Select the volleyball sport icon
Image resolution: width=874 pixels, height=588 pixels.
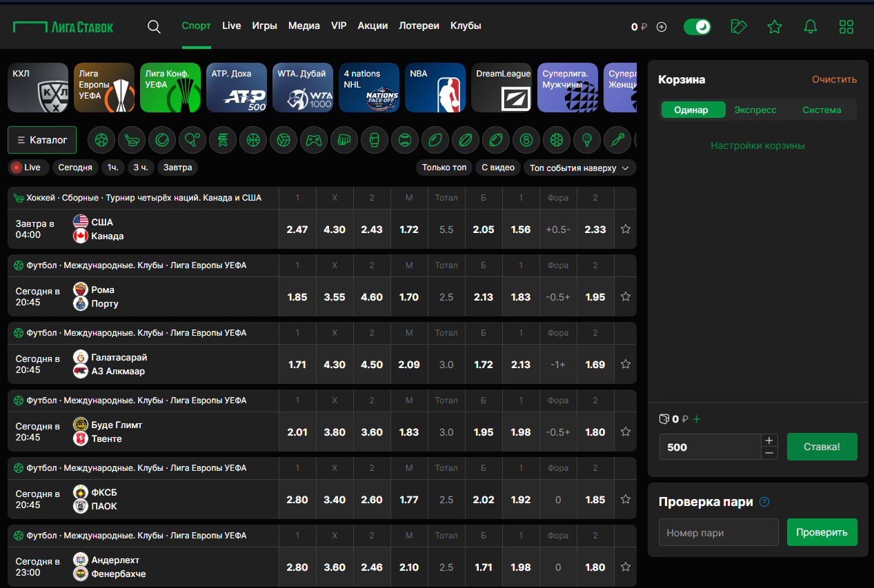coord(284,140)
